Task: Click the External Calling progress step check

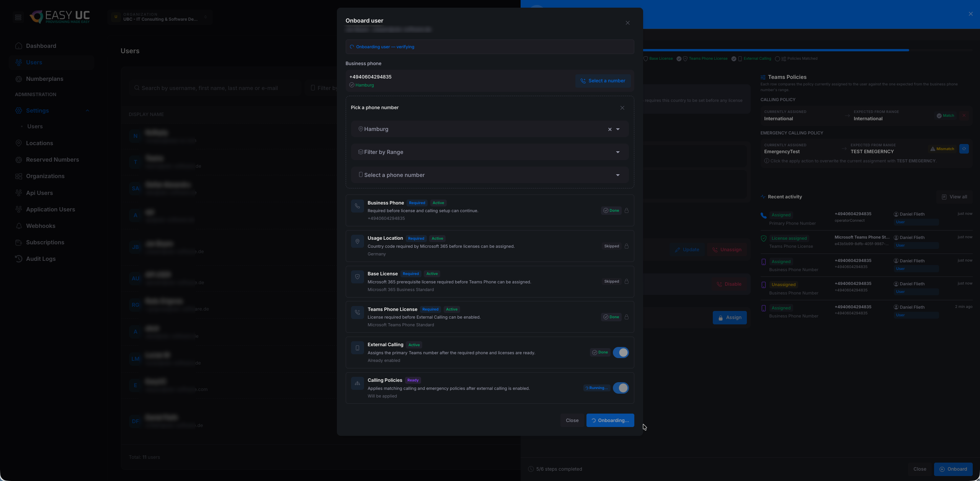Action: tap(733, 59)
